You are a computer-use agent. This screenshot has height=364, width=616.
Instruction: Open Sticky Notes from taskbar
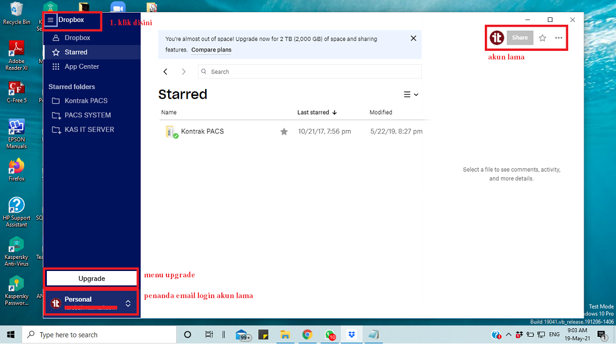click(x=263, y=335)
